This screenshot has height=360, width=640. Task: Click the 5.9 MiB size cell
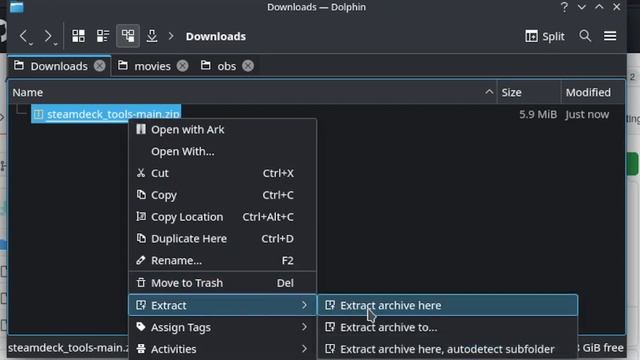(538, 114)
